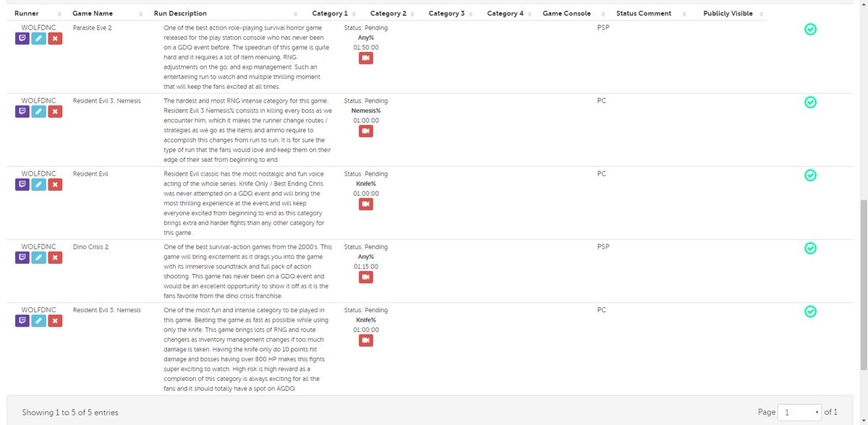Open Twitch link for Parasite Eve 2 row
The width and height of the screenshot is (868, 425).
point(22,38)
